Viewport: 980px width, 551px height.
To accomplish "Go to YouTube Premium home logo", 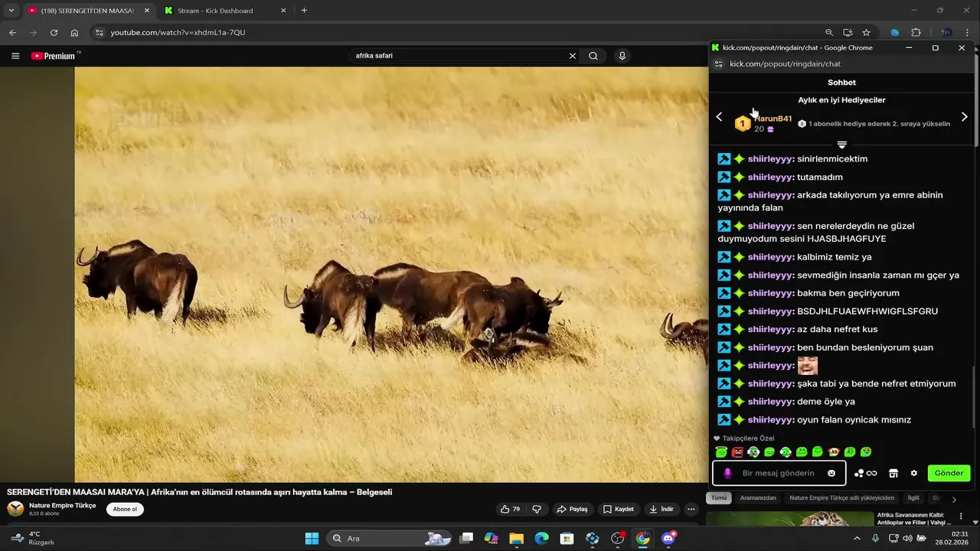I will click(x=55, y=56).
